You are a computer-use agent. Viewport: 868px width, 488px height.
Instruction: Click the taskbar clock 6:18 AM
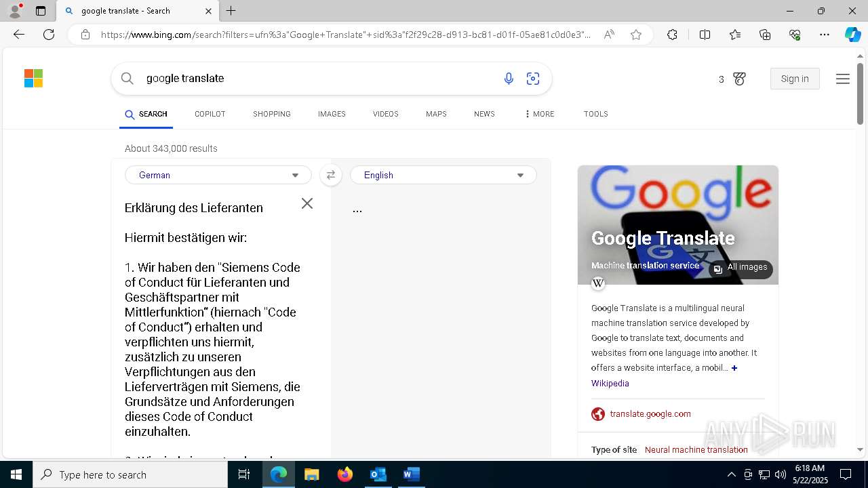pyautogui.click(x=810, y=474)
